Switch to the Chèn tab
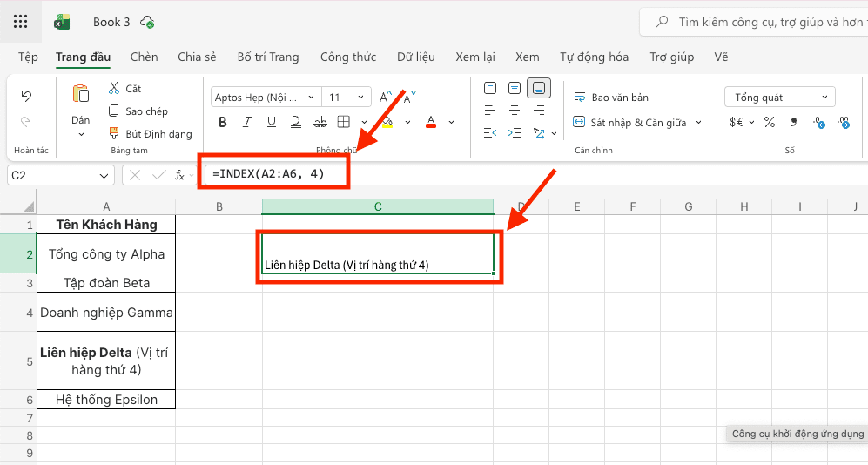The image size is (868, 465). point(144,57)
